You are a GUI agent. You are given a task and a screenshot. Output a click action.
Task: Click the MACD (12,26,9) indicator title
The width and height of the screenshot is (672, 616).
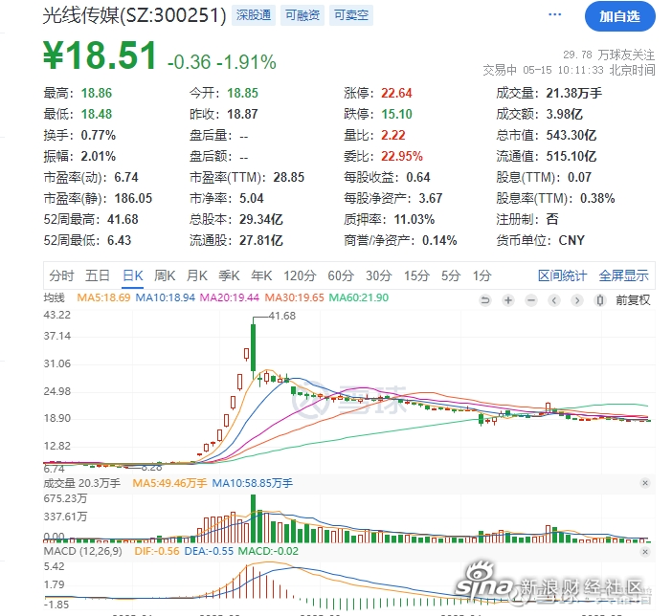tap(82, 551)
